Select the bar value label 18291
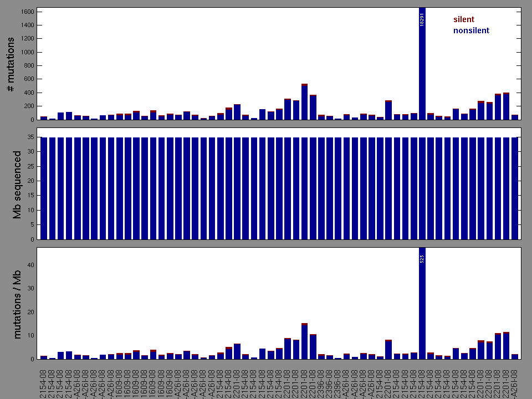532x399 pixels. 422,21
